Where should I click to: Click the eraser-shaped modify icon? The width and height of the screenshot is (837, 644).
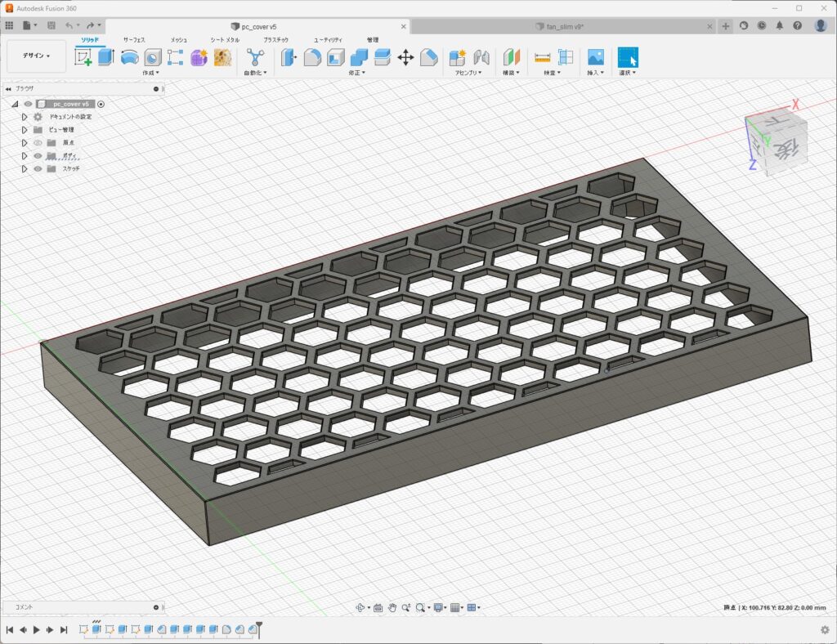point(429,57)
